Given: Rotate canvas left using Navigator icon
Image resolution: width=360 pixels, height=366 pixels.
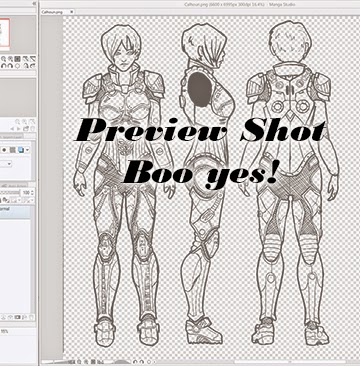Looking at the screenshot, I should click(3, 66).
